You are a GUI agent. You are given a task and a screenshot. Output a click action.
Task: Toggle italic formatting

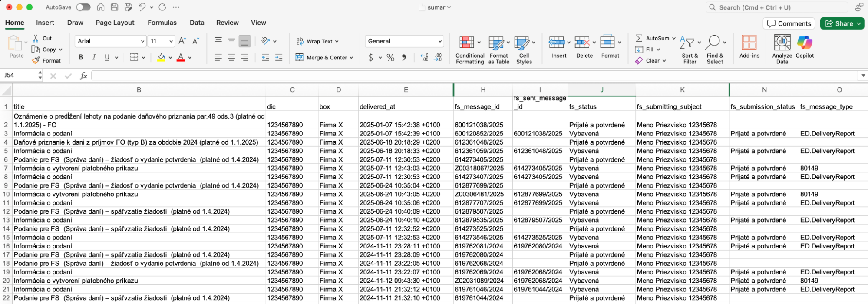94,57
